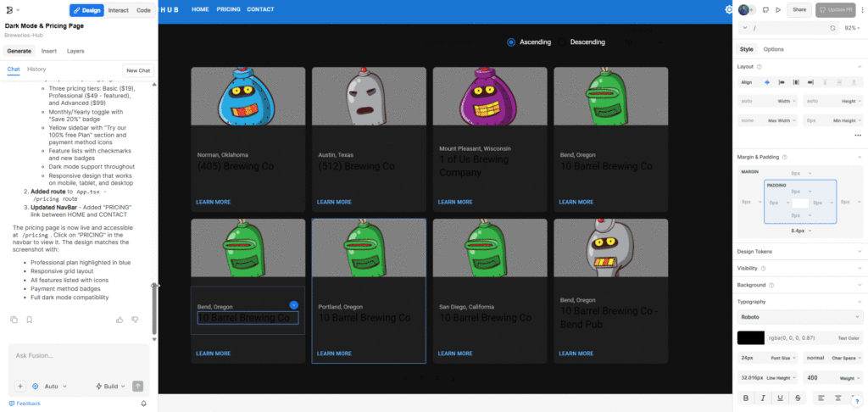868x412 pixels.
Task: Copy the chat response with copy icon
Action: pyautogui.click(x=14, y=320)
